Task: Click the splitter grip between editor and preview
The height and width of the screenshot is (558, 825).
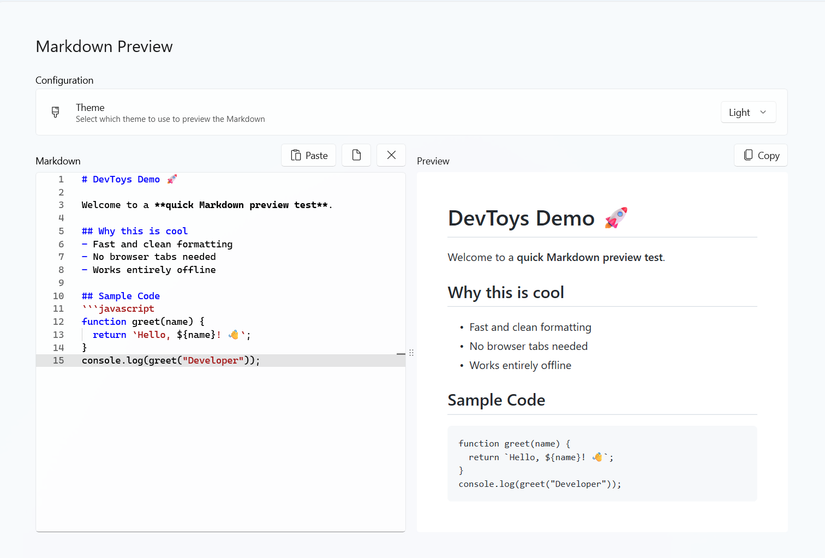Action: [411, 353]
